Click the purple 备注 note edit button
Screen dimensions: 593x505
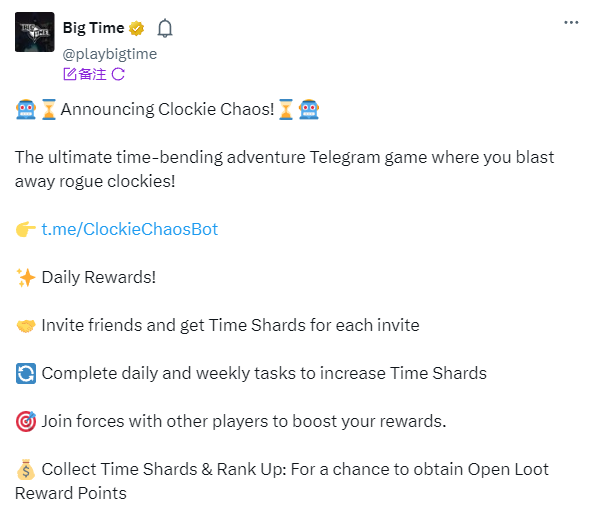[x=85, y=74]
